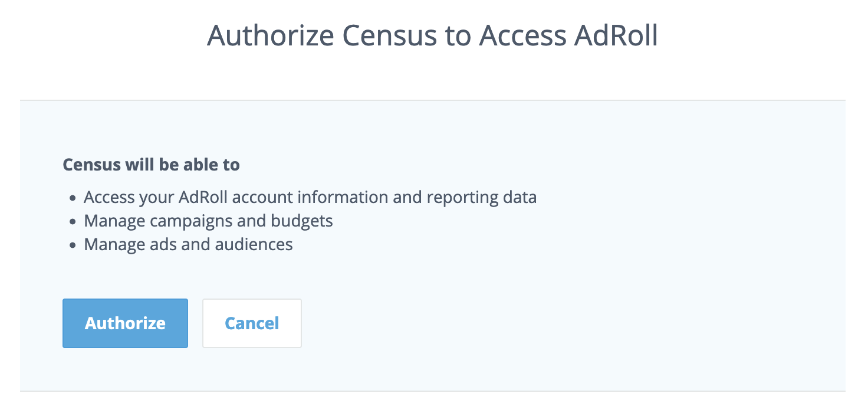This screenshot has width=868, height=413.
Task: Click the bullet before "Access your AdRoll account"
Action: tap(73, 198)
